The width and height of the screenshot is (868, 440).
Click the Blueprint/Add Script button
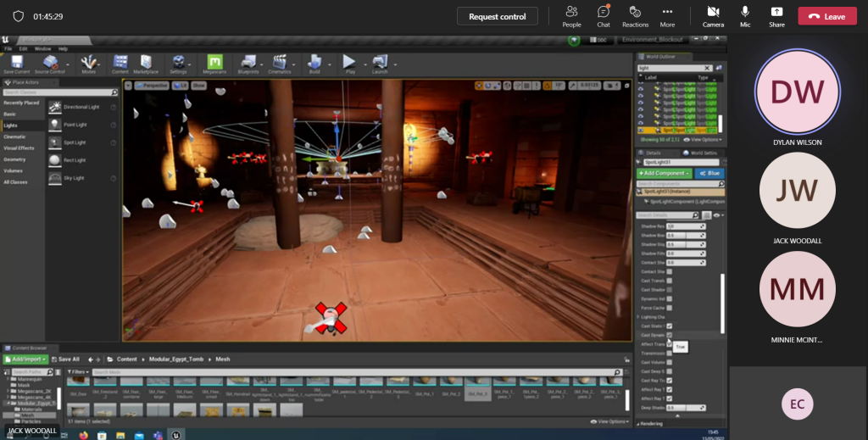709,173
